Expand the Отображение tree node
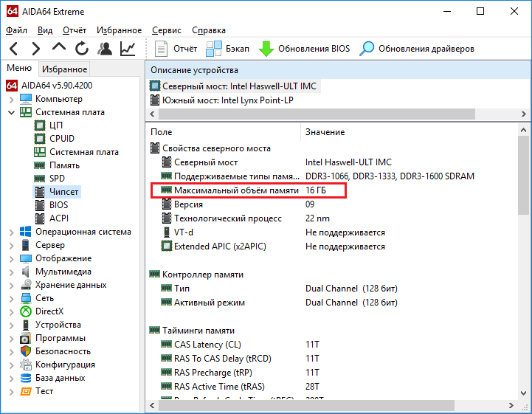 pyautogui.click(x=12, y=259)
